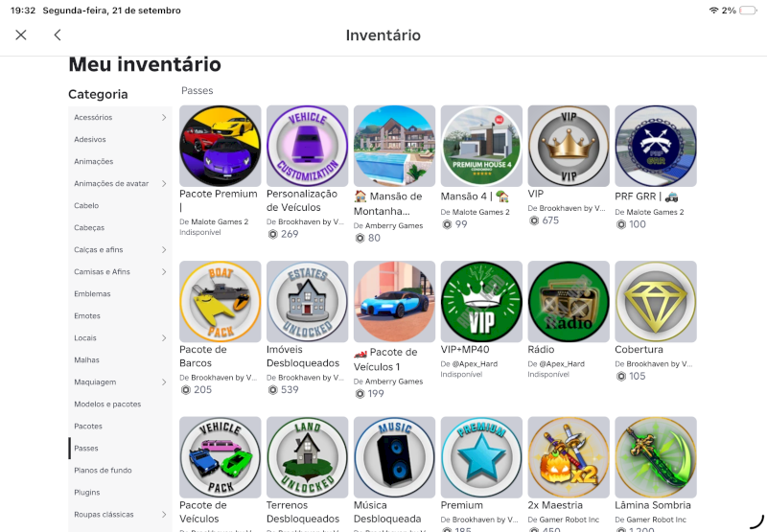Open the Vehicle Customization pass icon
Image resolution: width=767 pixels, height=532 pixels.
click(x=307, y=146)
